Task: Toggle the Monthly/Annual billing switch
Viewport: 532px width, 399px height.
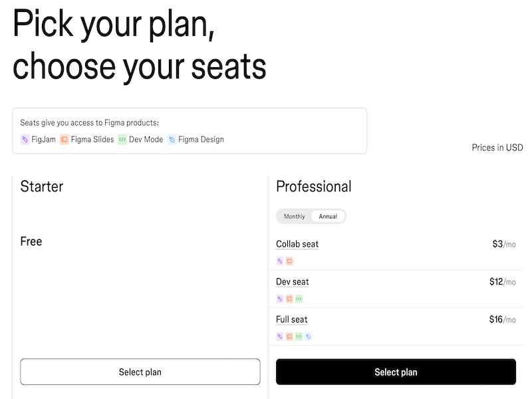Action: coord(311,216)
